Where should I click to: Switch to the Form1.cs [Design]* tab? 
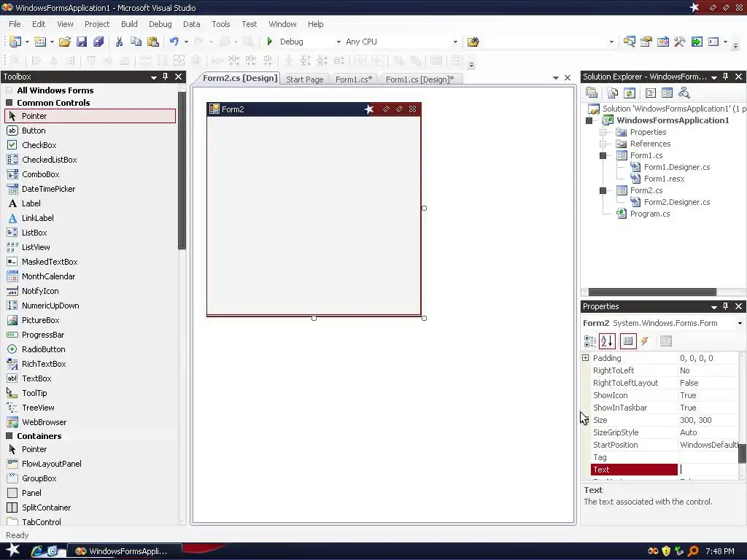coord(420,79)
